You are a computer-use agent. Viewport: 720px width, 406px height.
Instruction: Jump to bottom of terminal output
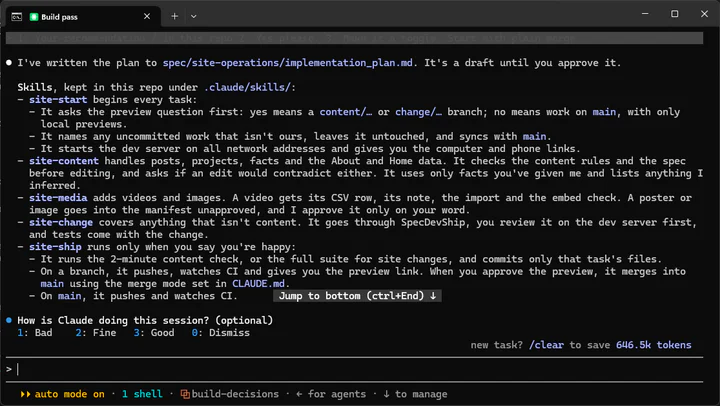tap(357, 296)
